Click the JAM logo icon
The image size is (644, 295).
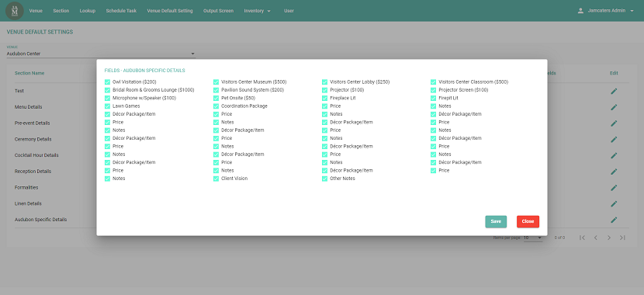15,11
